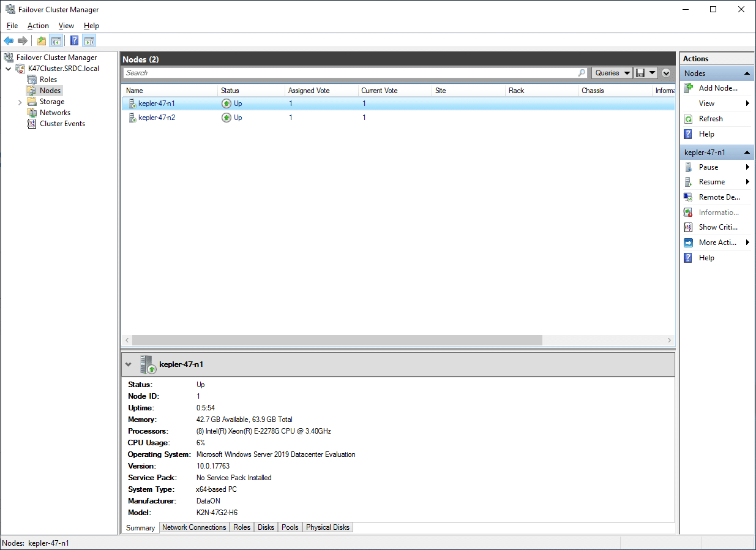Viewport: 756px width, 550px height.
Task: Collapse the kepler-47-n1 details pane chevron
Action: pos(128,364)
